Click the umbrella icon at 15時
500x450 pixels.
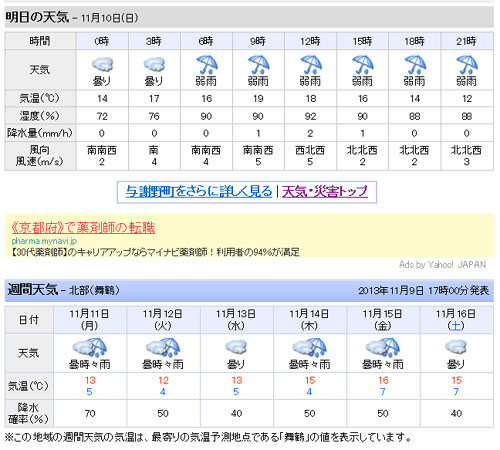tap(363, 65)
